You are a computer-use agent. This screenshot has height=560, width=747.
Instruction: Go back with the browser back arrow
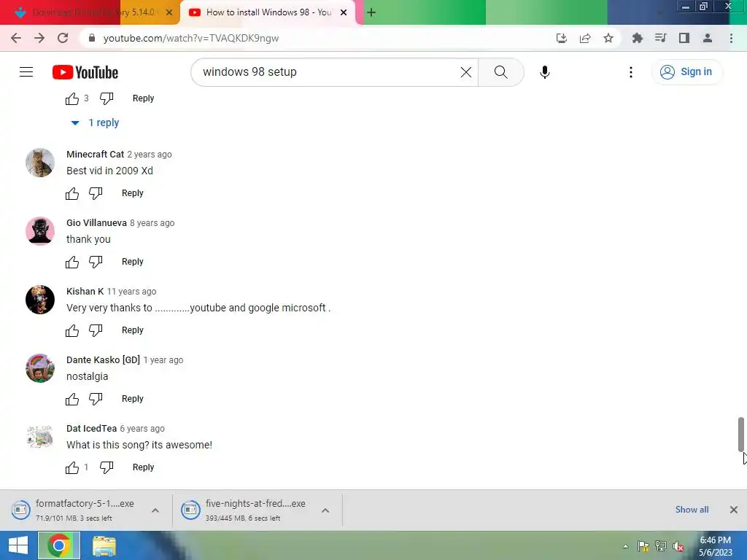[x=16, y=38]
